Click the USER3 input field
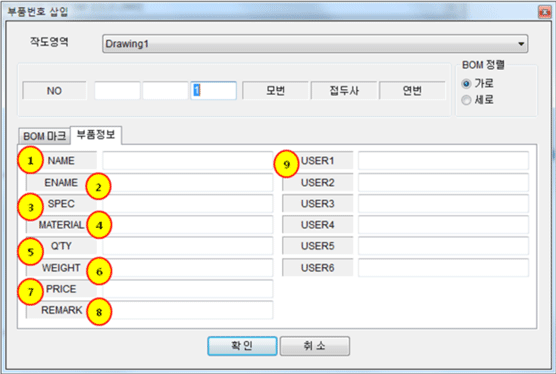Viewport: 556px width, 374px height. click(443, 204)
